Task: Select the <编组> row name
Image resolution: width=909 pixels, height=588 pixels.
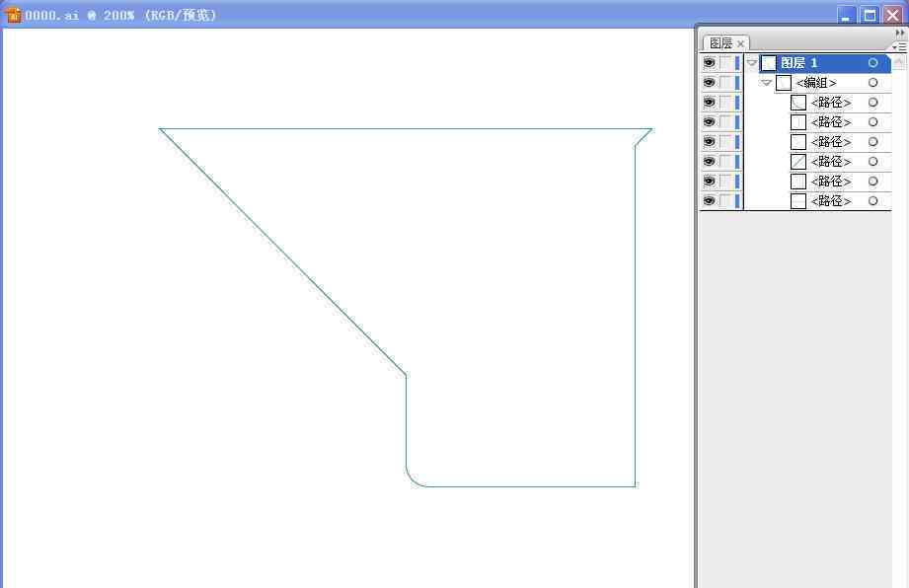Action: pyautogui.click(x=815, y=82)
